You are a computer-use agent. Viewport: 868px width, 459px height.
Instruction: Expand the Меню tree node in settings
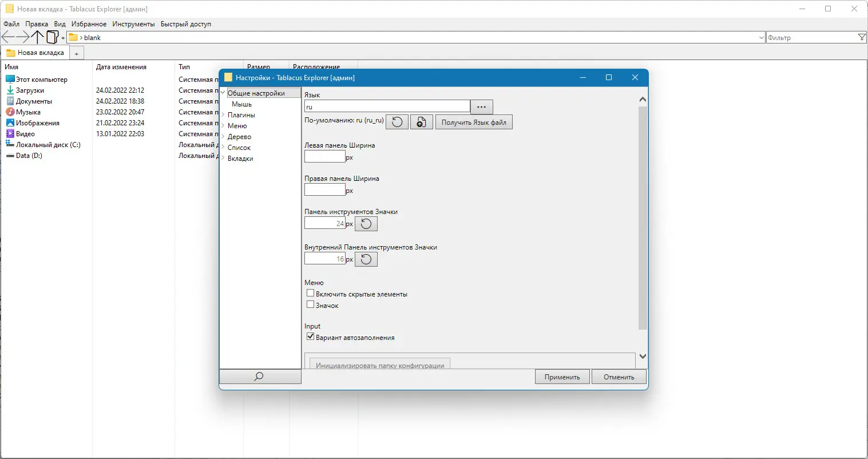pyautogui.click(x=223, y=126)
